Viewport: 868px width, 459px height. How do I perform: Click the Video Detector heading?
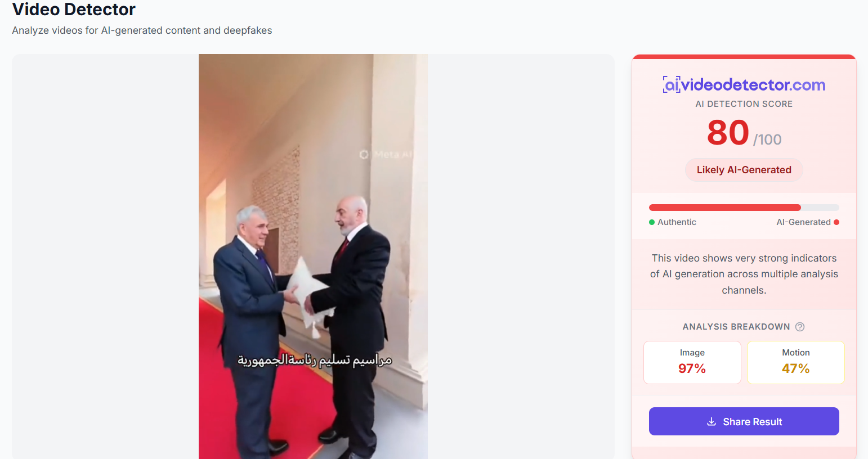(74, 10)
